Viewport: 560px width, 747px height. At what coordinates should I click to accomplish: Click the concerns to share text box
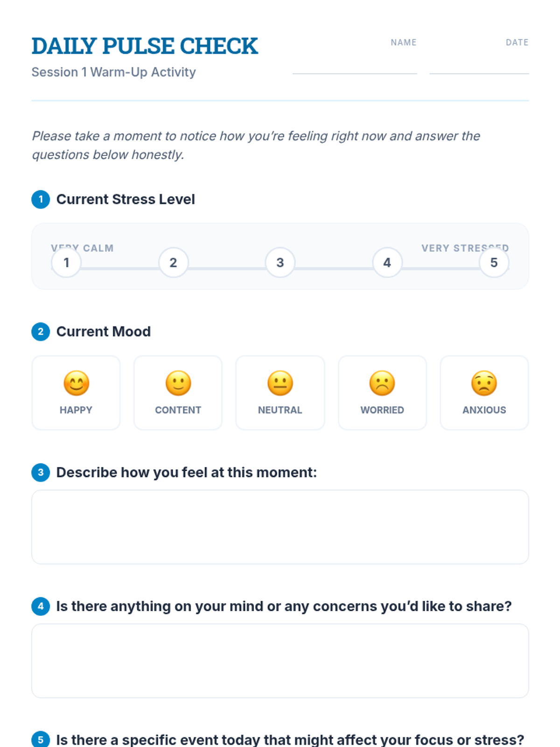coord(280,661)
